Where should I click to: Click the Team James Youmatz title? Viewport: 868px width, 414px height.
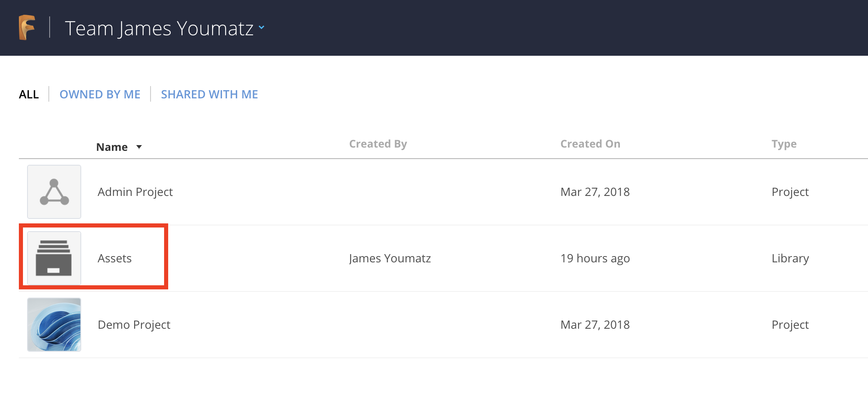(159, 28)
